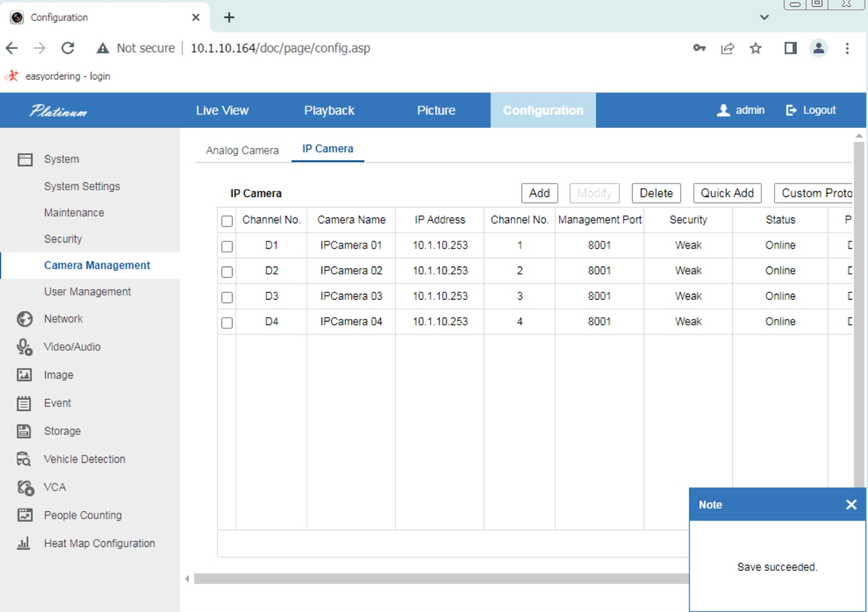Tick the checkbox for channel D4
This screenshot has width=868, height=612.
point(227,323)
